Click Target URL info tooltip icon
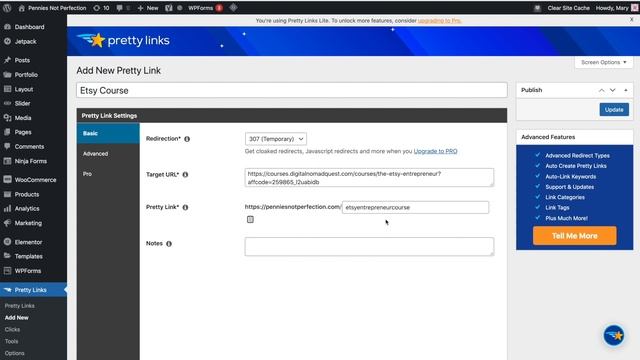This screenshot has height=360, width=640. click(185, 175)
